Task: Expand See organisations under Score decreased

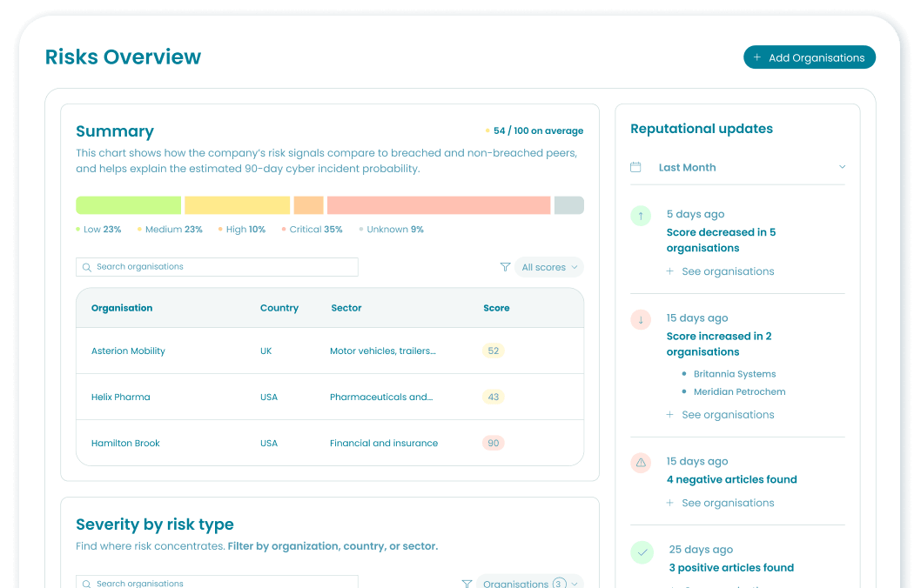Action: pos(720,271)
